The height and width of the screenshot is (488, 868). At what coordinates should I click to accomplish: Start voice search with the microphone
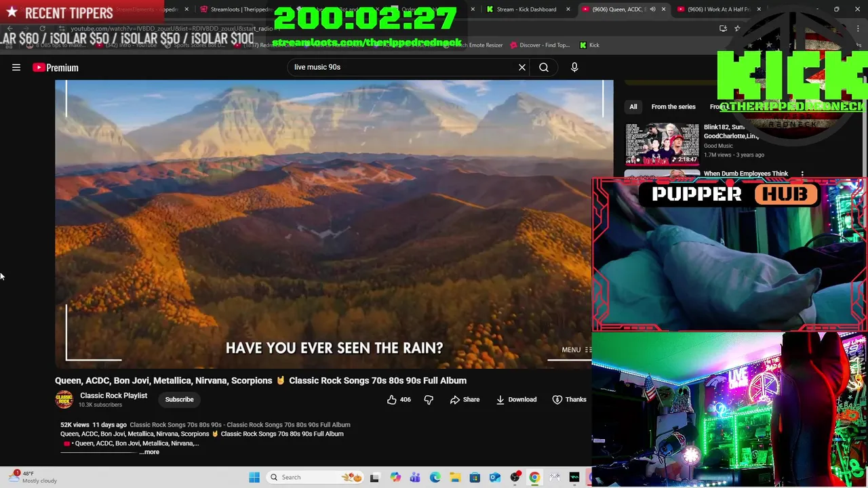click(x=574, y=67)
